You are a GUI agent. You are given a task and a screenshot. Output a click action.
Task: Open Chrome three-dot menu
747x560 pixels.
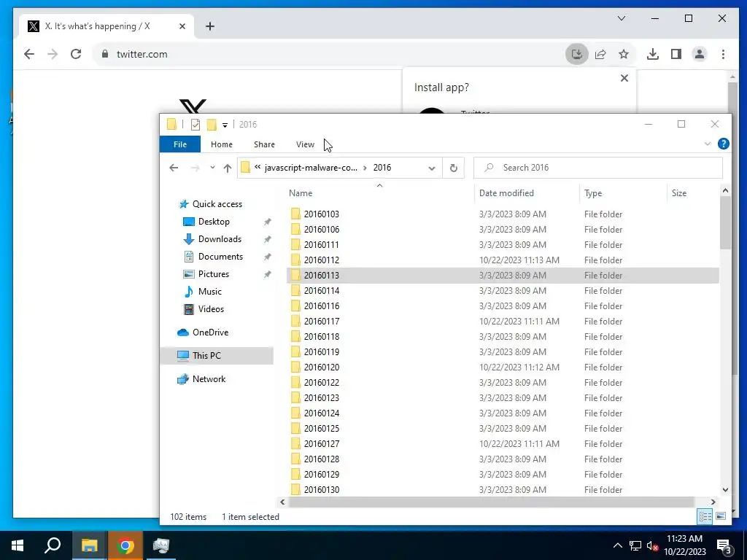[723, 54]
